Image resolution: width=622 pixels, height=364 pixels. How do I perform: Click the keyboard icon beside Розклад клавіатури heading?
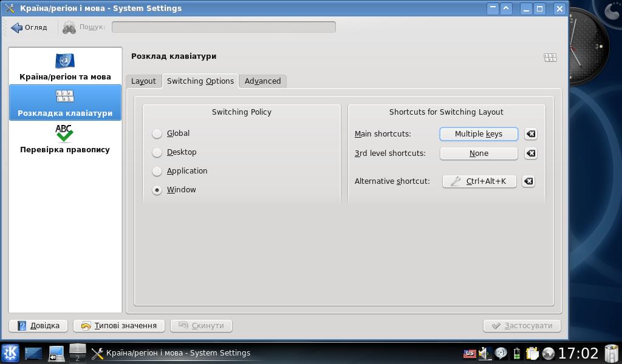pyautogui.click(x=550, y=58)
